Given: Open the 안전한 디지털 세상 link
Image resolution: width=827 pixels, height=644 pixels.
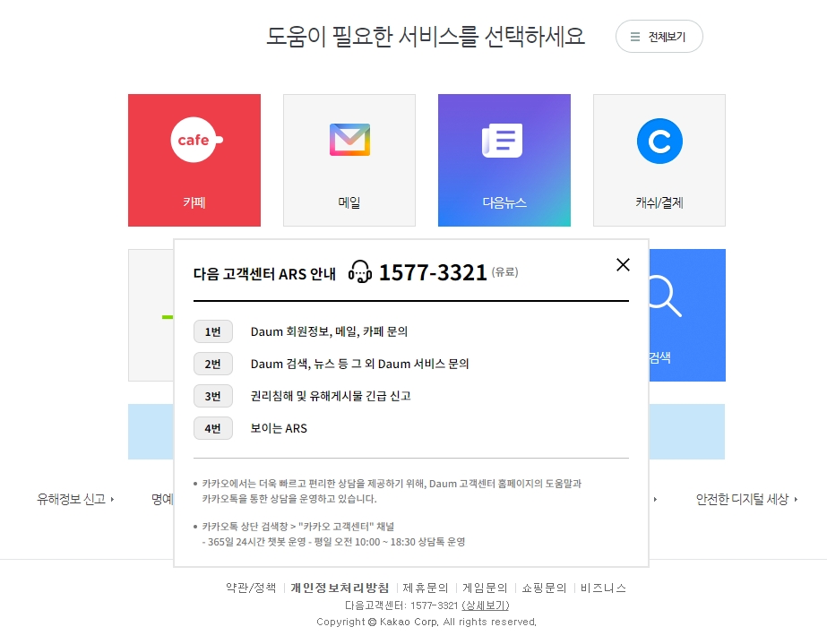Looking at the screenshot, I should (x=747, y=499).
